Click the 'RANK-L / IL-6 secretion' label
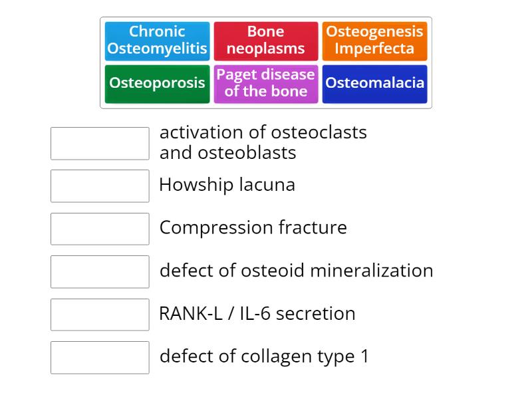The width and height of the screenshot is (532, 399). point(257,313)
